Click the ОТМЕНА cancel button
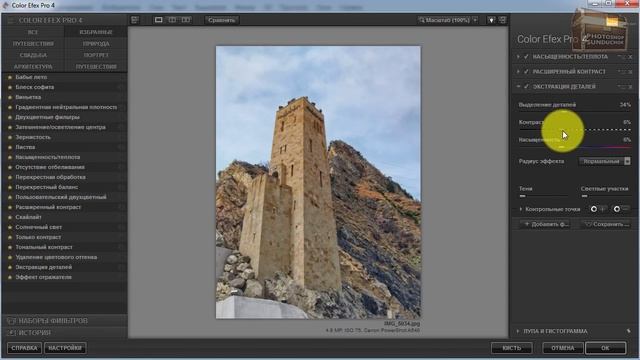The height and width of the screenshot is (360, 640). pos(563,348)
